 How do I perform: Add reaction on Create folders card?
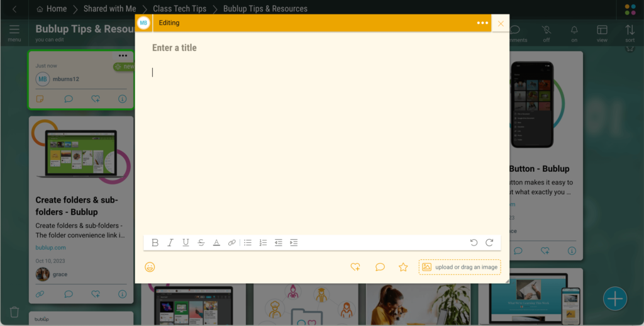tap(96, 294)
